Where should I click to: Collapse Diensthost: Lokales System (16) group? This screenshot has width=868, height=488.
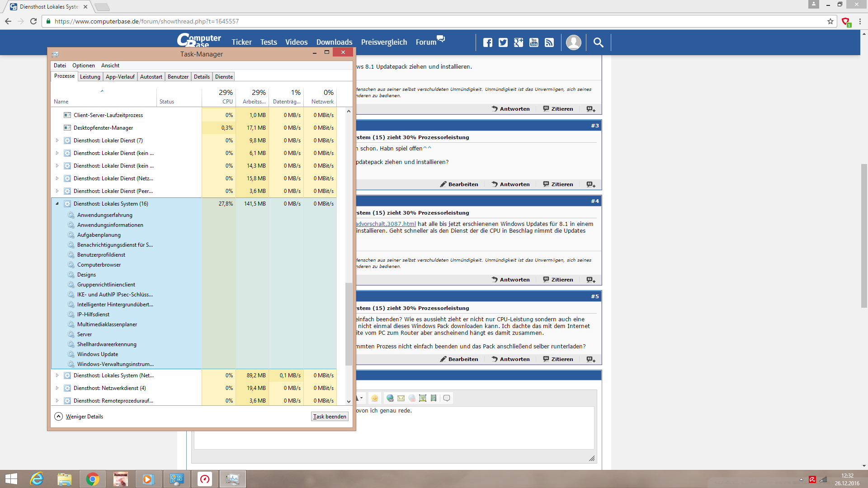(x=57, y=204)
